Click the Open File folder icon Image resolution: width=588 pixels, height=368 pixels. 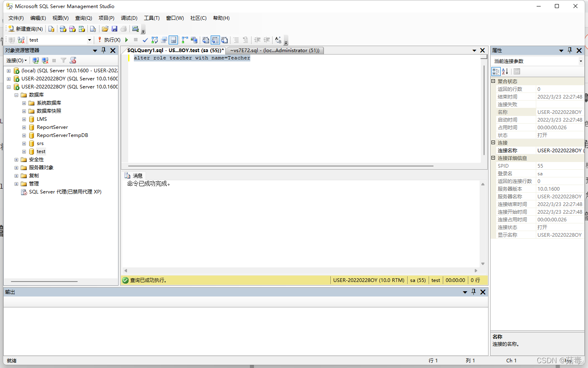[x=105, y=29]
